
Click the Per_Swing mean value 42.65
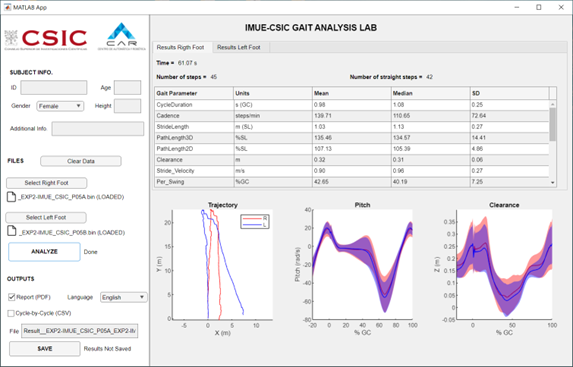point(352,182)
